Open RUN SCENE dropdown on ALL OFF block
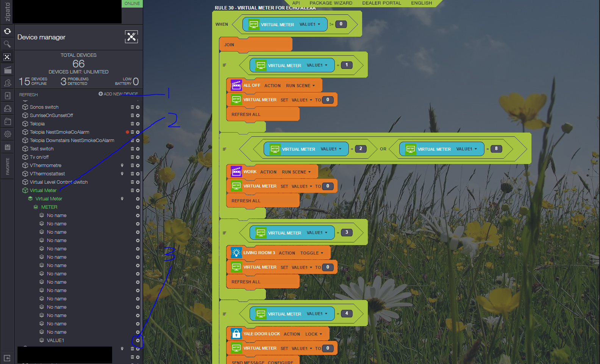The height and width of the screenshot is (364, 600). click(300, 86)
